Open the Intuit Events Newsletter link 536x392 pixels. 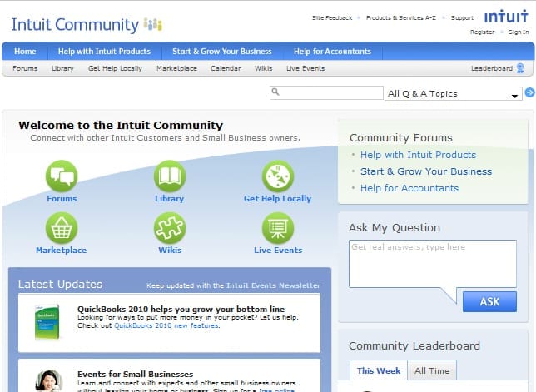pyautogui.click(x=273, y=285)
